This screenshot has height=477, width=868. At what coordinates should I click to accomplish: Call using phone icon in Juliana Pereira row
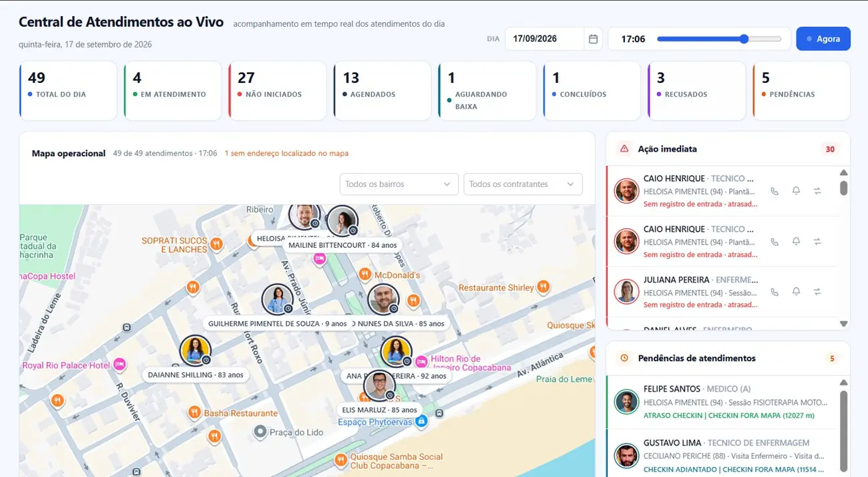click(775, 292)
